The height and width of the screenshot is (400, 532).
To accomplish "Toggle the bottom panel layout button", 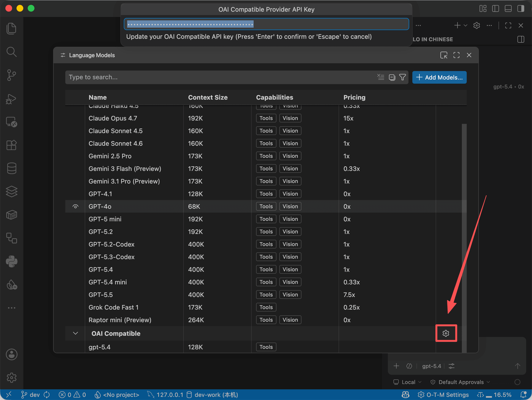I will [508, 8].
